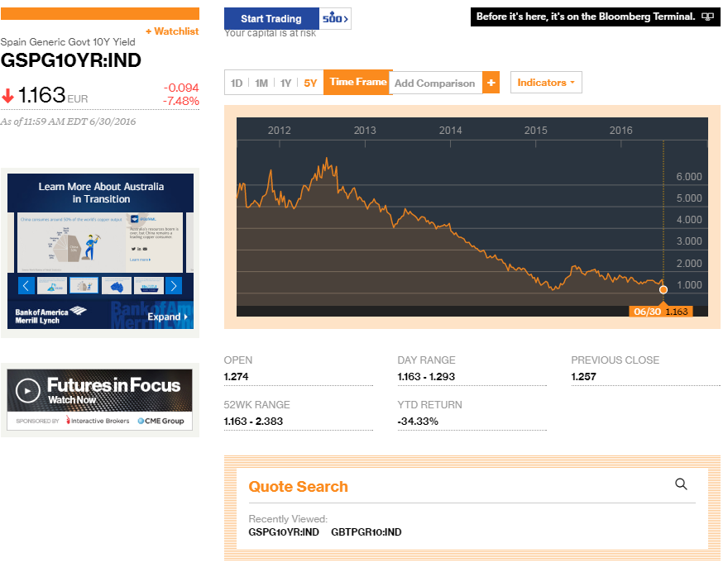Viewport: 728px width, 572px height.
Task: Open the Bloomberg Terminal banner
Action: (595, 17)
